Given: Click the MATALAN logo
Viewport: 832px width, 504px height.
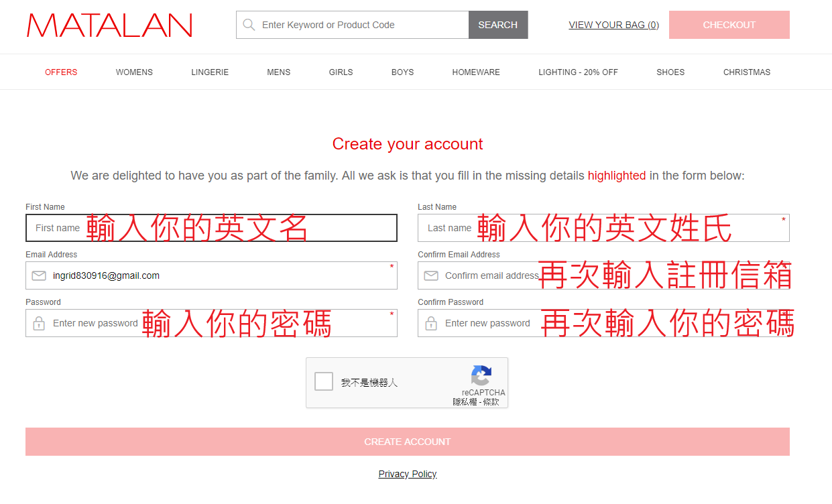Looking at the screenshot, I should [110, 25].
